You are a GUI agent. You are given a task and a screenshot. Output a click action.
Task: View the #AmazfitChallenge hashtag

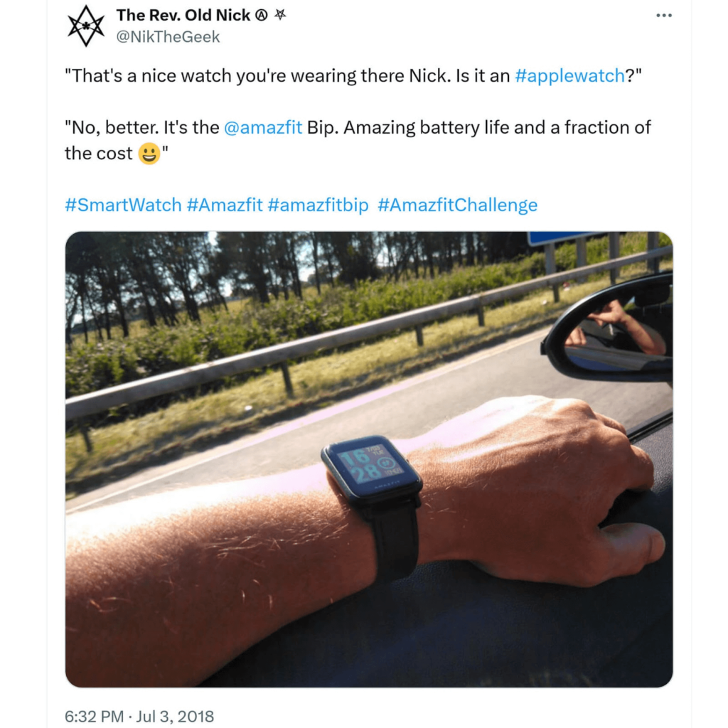pyautogui.click(x=457, y=205)
